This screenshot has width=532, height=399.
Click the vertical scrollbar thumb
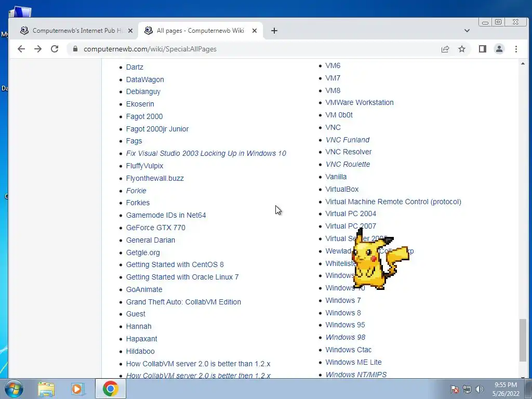coord(523,340)
